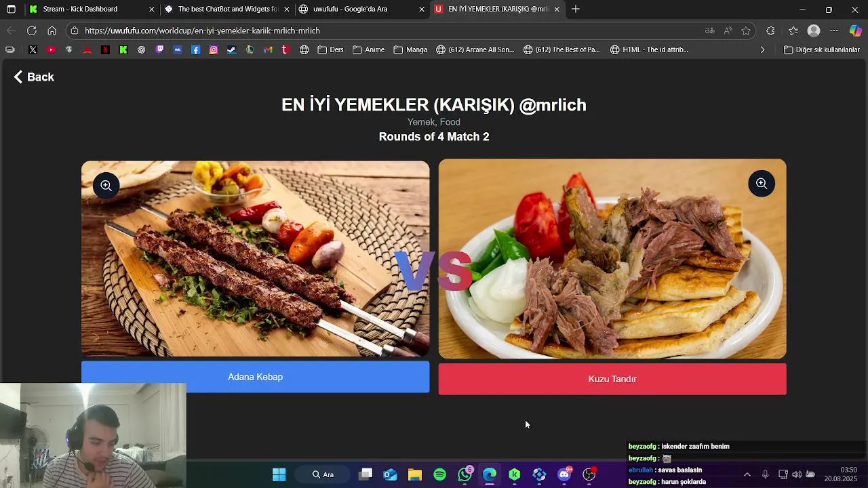Select the EN İYİ YEMEKLER tab
Screen dimensions: 868x488
point(496,9)
